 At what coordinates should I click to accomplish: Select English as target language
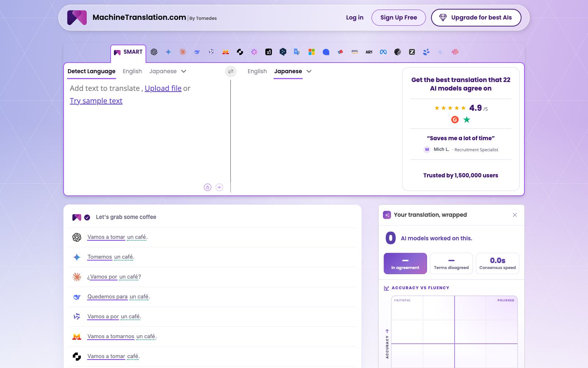point(257,71)
